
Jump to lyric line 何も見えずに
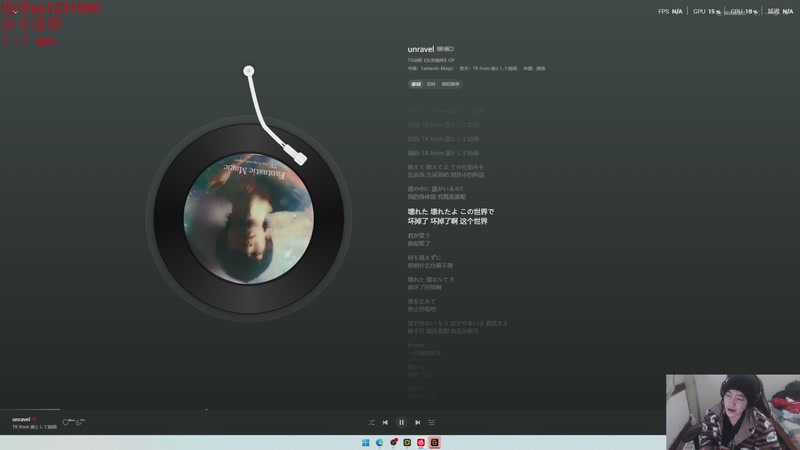click(x=424, y=258)
